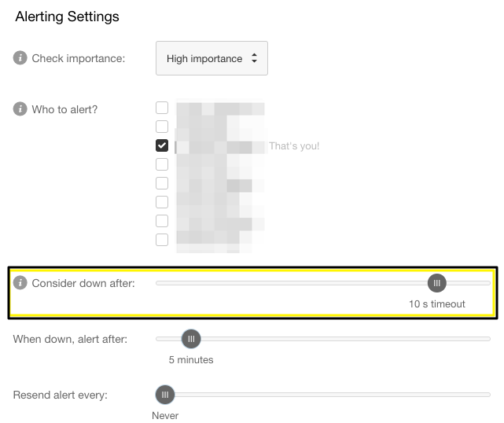Open the High importance dropdown
This screenshot has width=504, height=423.
pos(212,58)
